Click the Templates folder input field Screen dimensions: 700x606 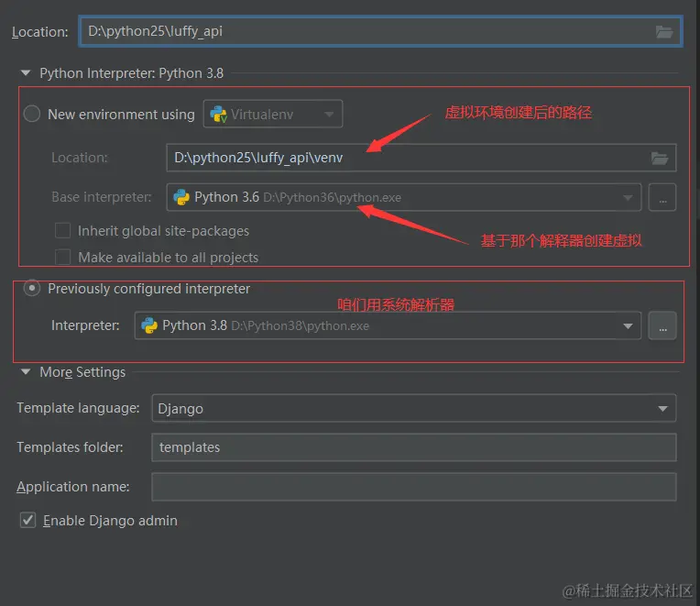point(414,447)
